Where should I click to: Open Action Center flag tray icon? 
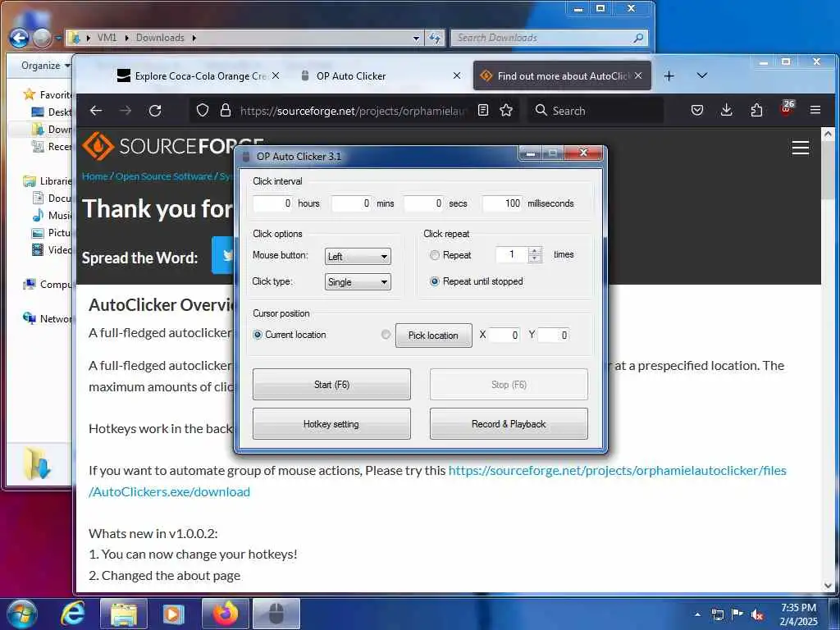[737, 614]
